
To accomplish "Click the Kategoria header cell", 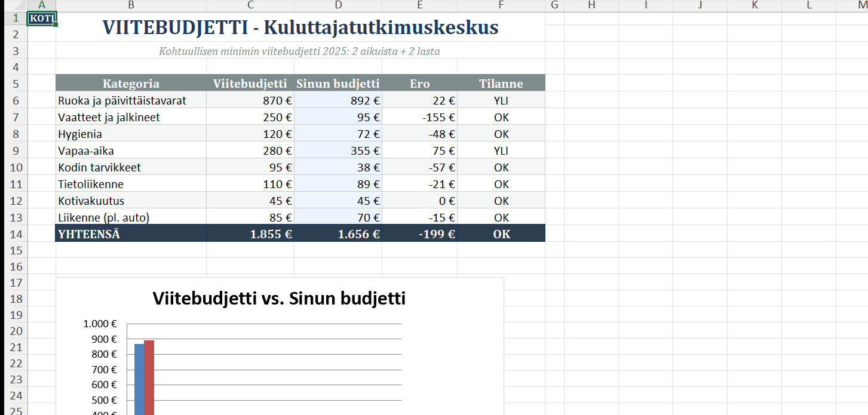I will tap(131, 84).
